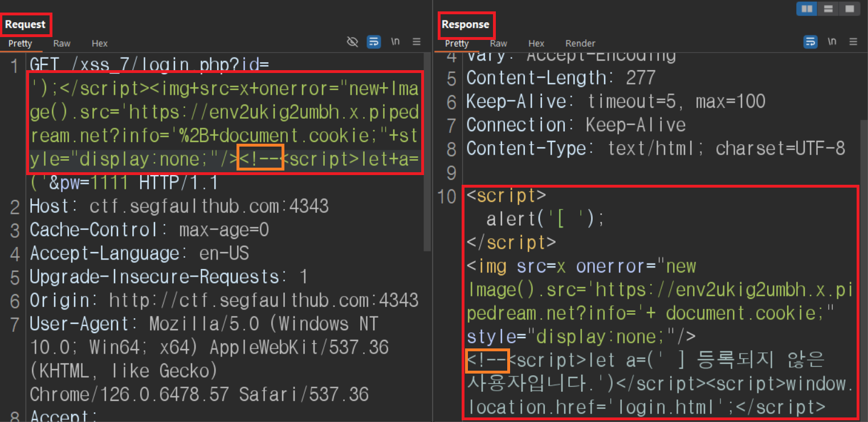This screenshot has height=422, width=868.
Task: Click the 'Connection: Keep-Alive' response header
Action: (576, 125)
